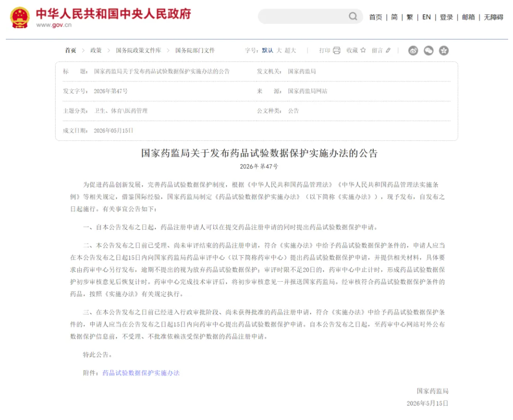The height and width of the screenshot is (420, 513).
Task: Switch to traditional Chinese 繁
Action: point(410,17)
